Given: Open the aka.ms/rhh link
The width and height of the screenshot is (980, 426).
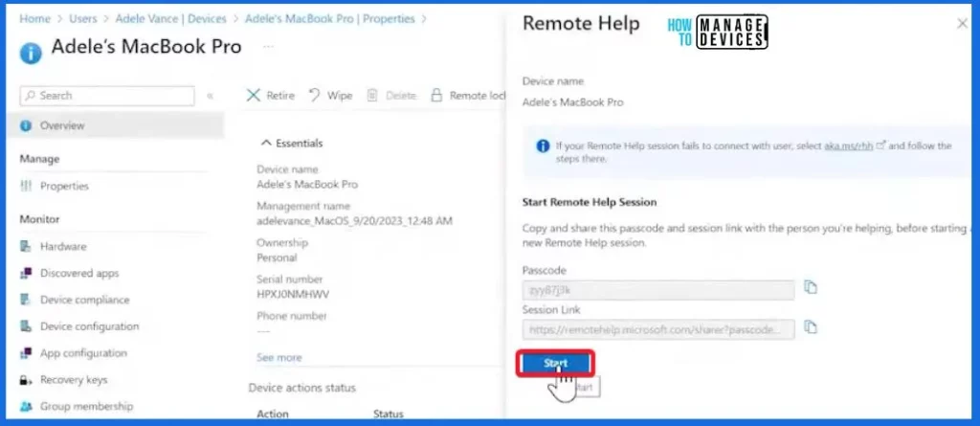Looking at the screenshot, I should coord(848,146).
